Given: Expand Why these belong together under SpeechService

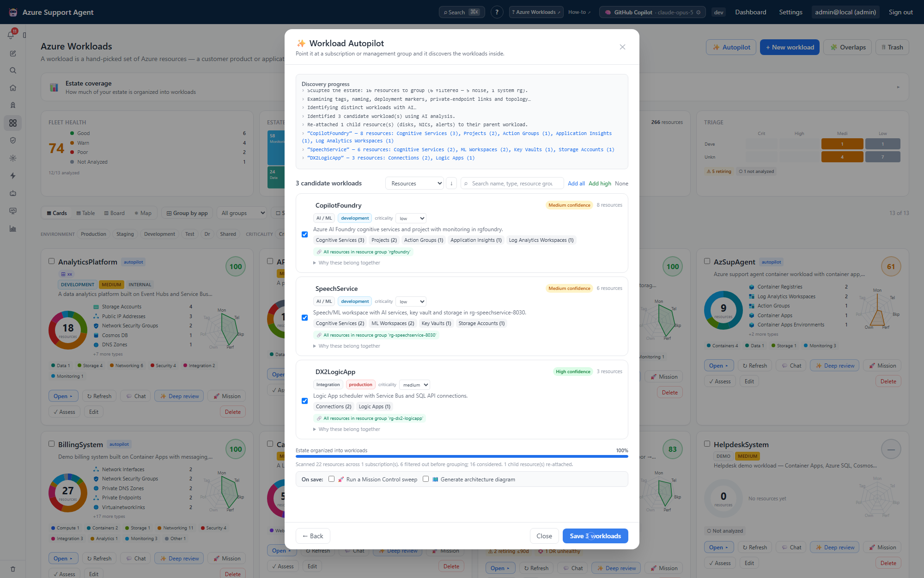Looking at the screenshot, I should [346, 346].
